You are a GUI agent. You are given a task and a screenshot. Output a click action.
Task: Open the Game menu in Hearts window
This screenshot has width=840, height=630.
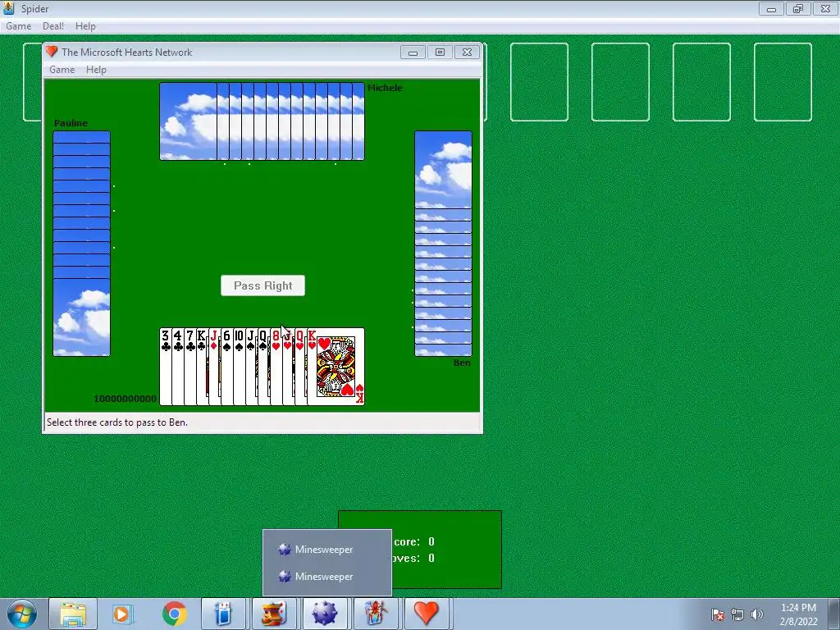pos(62,70)
